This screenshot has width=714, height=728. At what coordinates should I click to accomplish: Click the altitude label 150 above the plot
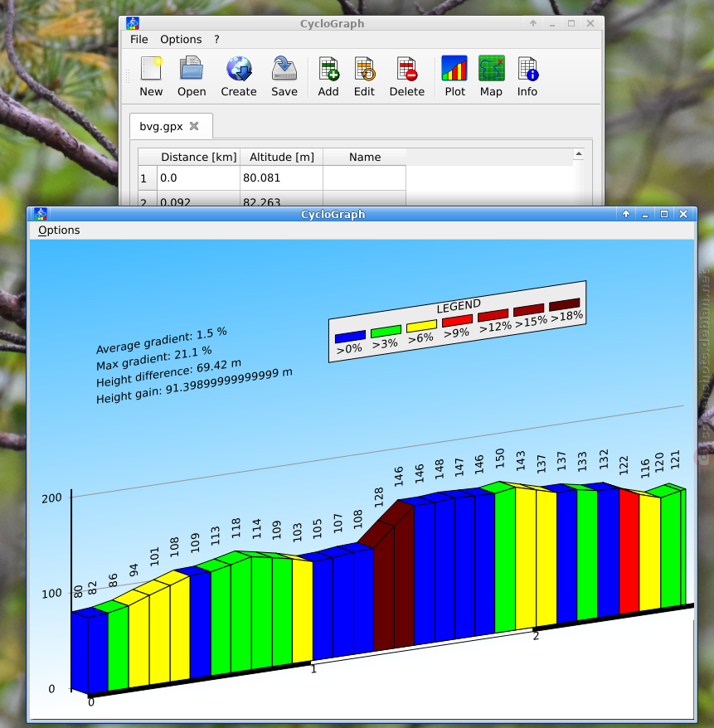click(x=499, y=459)
